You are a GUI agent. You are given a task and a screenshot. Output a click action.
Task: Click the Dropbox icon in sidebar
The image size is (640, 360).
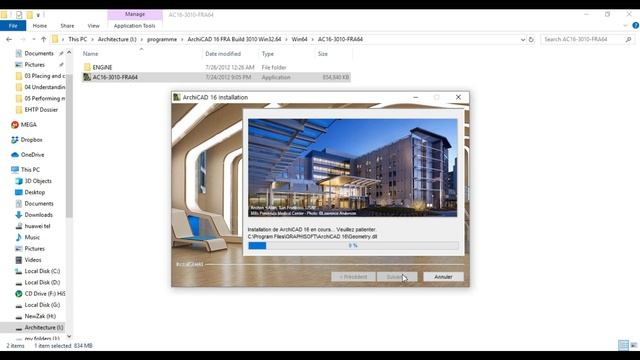pos(15,140)
